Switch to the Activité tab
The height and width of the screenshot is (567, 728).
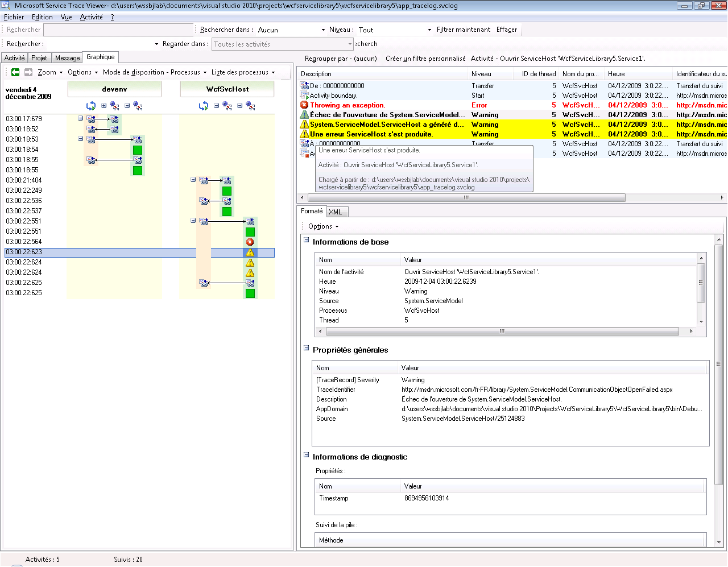[x=14, y=58]
